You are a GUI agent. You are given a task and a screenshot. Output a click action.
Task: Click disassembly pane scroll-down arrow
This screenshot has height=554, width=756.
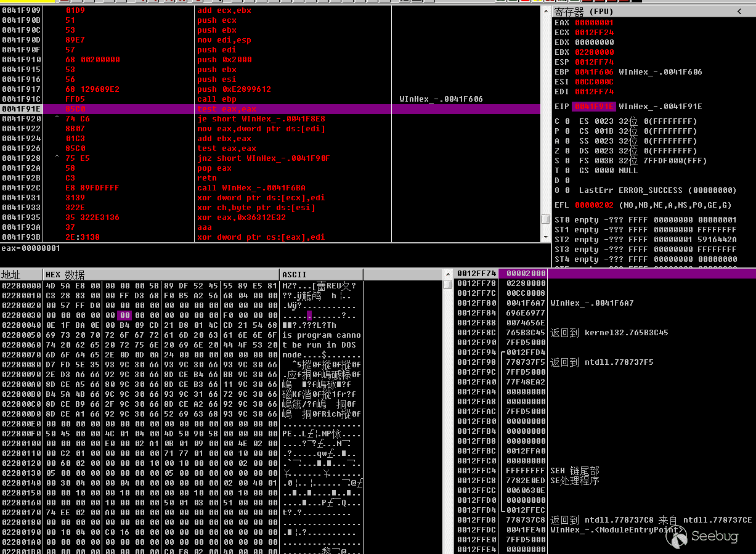545,237
